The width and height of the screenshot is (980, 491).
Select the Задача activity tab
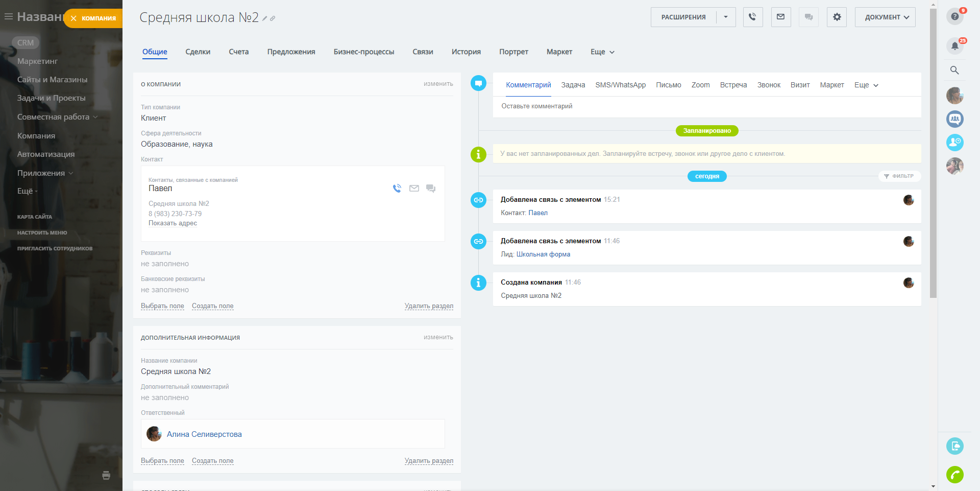pyautogui.click(x=573, y=85)
